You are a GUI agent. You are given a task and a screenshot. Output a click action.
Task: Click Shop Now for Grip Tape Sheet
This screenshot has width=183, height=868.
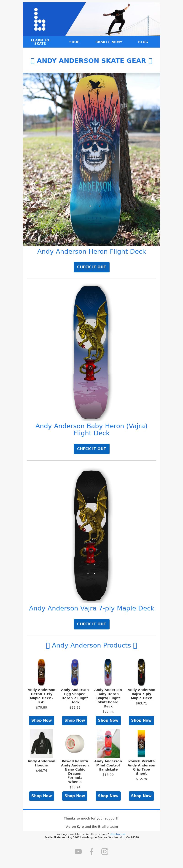click(142, 796)
